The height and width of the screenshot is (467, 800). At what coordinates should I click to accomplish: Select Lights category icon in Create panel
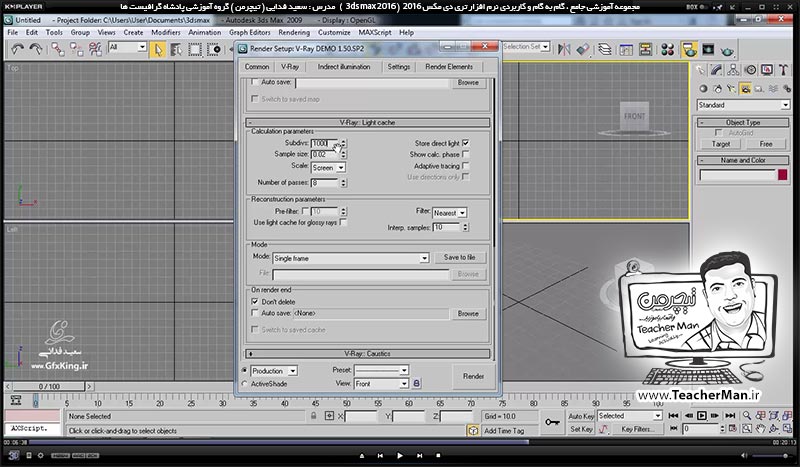[x=731, y=88]
